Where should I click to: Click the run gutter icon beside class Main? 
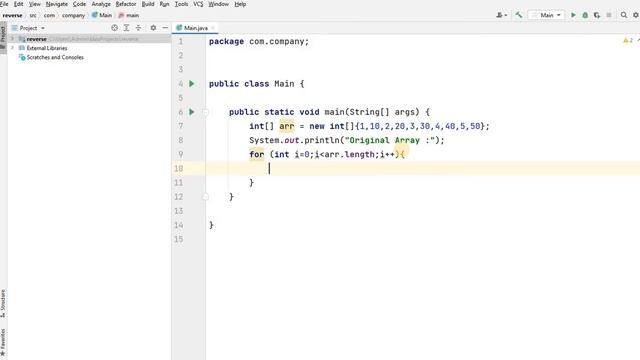click(191, 84)
